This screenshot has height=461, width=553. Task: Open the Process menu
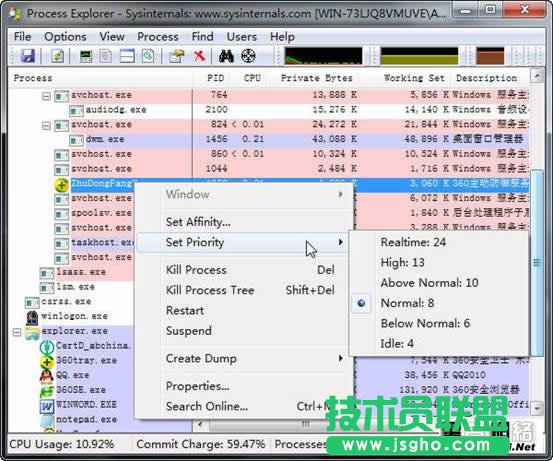(158, 37)
